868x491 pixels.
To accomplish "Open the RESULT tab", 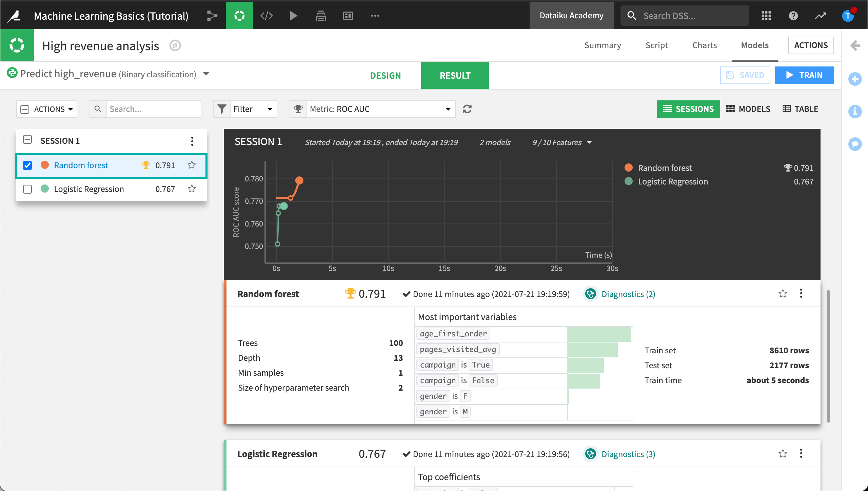I will point(455,75).
